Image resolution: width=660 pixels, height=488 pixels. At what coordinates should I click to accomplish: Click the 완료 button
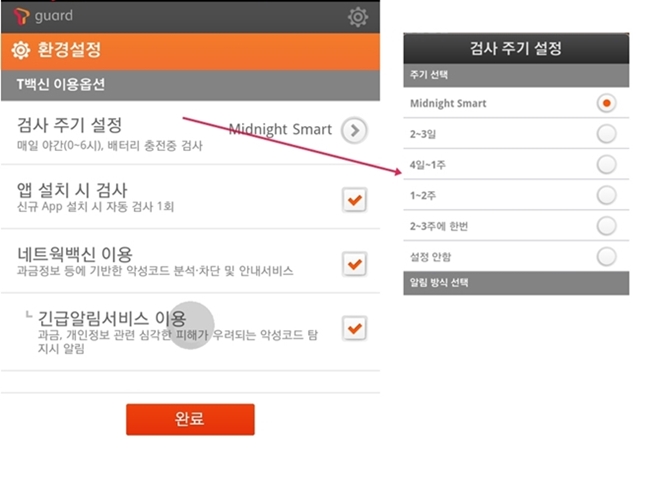coord(190,419)
